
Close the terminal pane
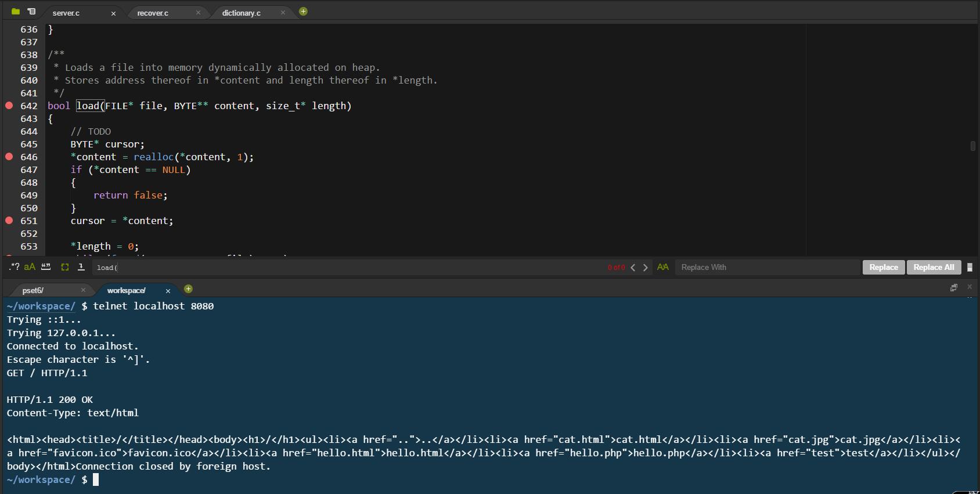969,287
